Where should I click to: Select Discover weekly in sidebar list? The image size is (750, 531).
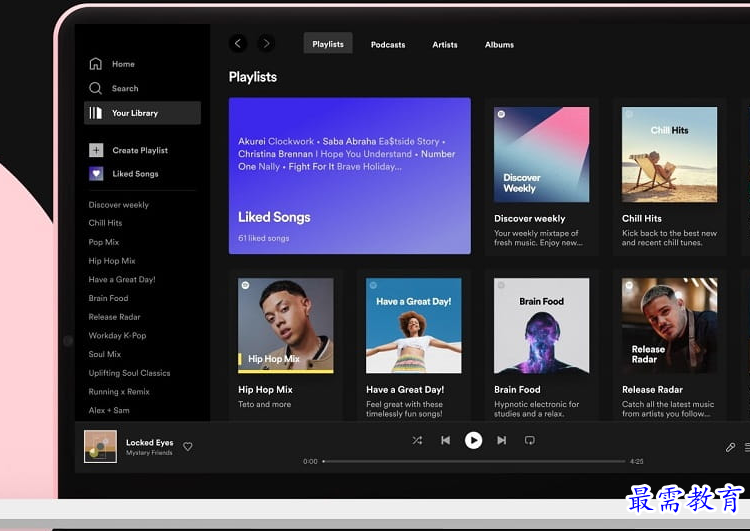(x=119, y=205)
